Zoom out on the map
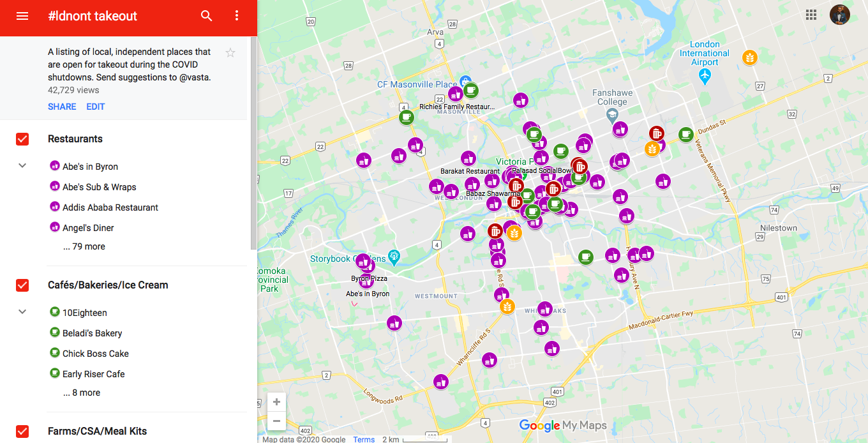 276,421
